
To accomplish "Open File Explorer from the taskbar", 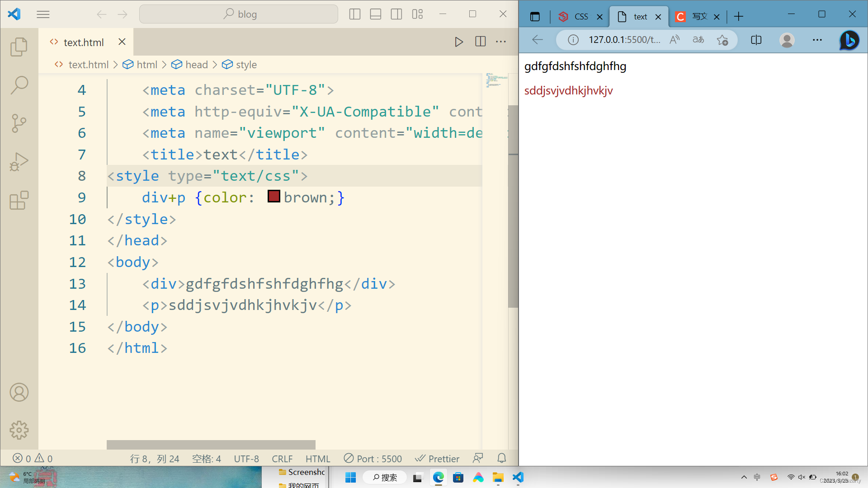I will tap(498, 478).
